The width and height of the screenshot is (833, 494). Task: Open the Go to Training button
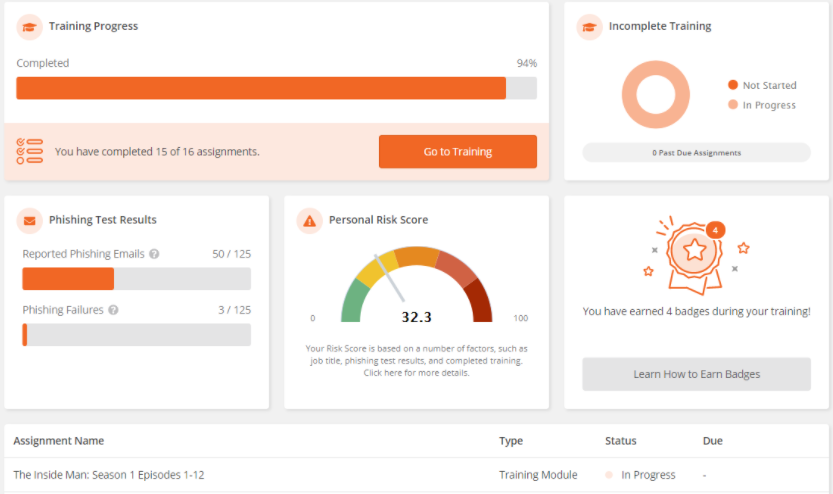tap(458, 151)
